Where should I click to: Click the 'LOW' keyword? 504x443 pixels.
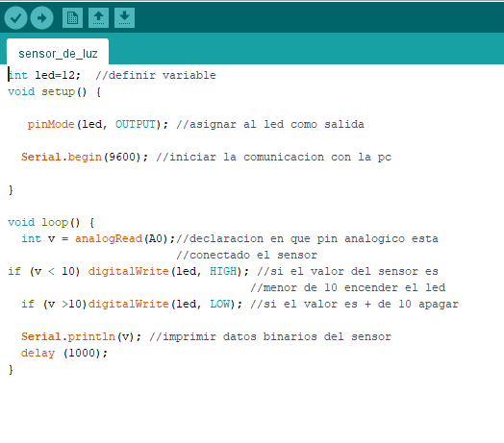(220, 305)
